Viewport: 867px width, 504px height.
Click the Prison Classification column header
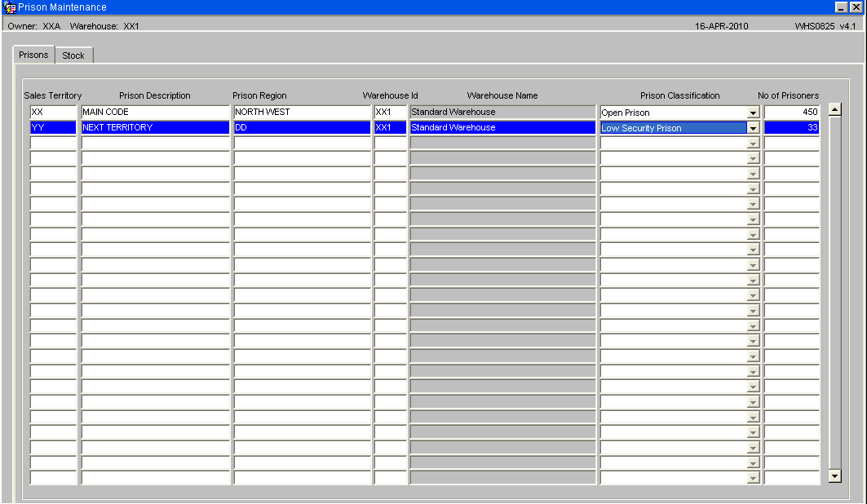680,95
